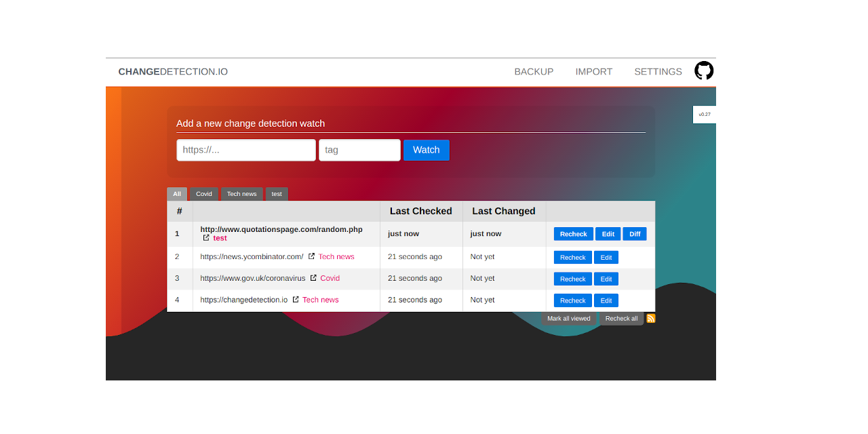The image size is (868, 434).
Task: Open external link icon for quotationspage.com
Action: [x=206, y=238]
